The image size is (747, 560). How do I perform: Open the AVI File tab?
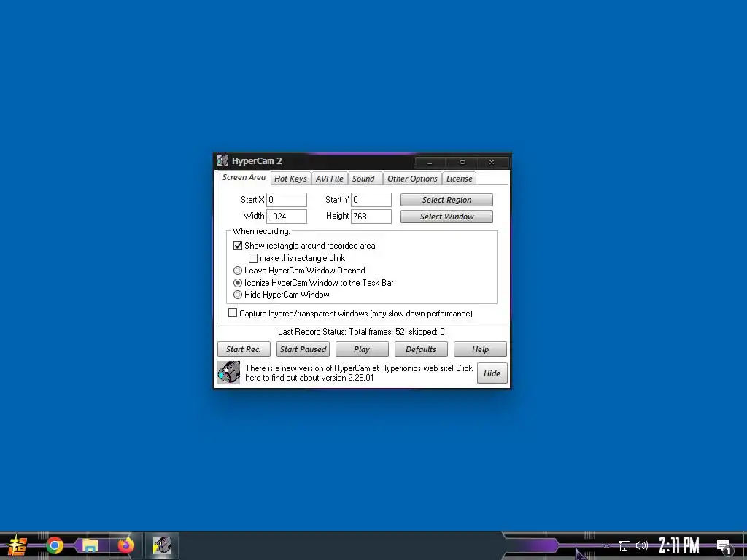pos(329,179)
